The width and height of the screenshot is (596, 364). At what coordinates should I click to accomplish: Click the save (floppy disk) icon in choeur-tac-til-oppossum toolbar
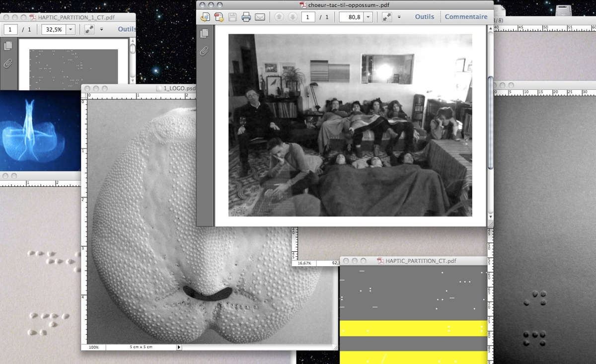[x=232, y=17]
